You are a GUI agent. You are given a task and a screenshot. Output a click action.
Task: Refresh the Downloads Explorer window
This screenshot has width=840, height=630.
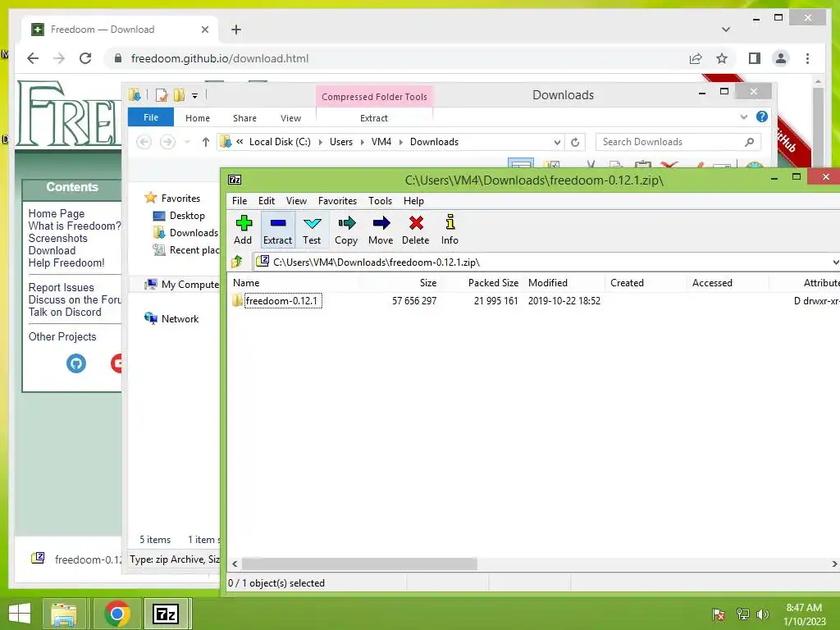[575, 142]
